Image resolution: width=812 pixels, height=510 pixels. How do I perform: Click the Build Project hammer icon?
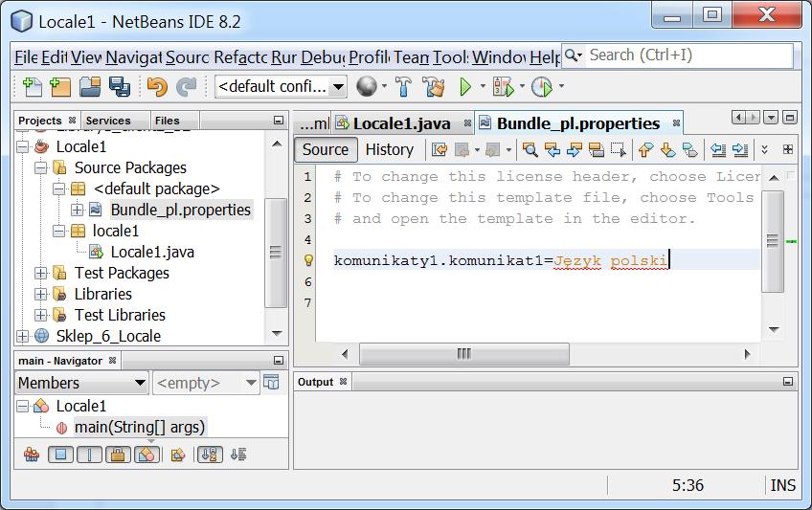[403, 86]
